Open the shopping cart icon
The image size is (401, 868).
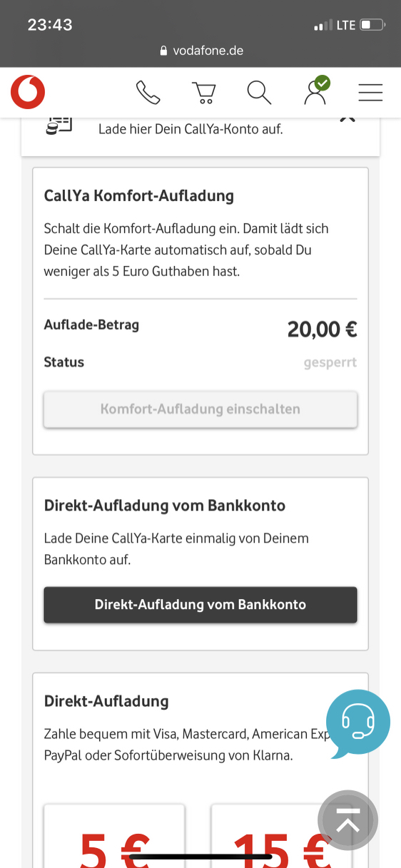[x=204, y=93]
